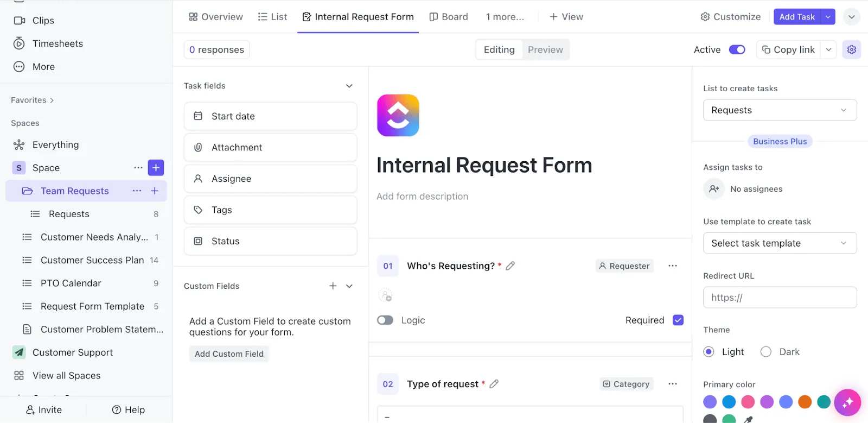The image size is (868, 423).
Task: View the 0 responses button
Action: pos(216,50)
